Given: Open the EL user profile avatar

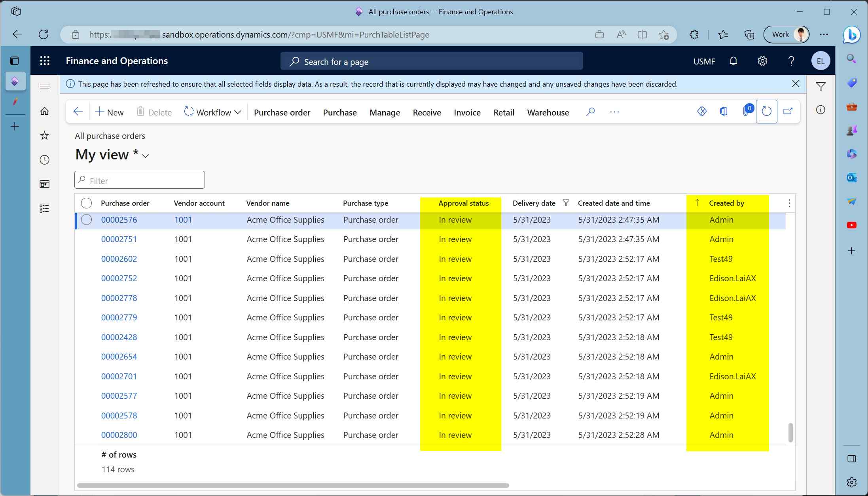Looking at the screenshot, I should (820, 61).
